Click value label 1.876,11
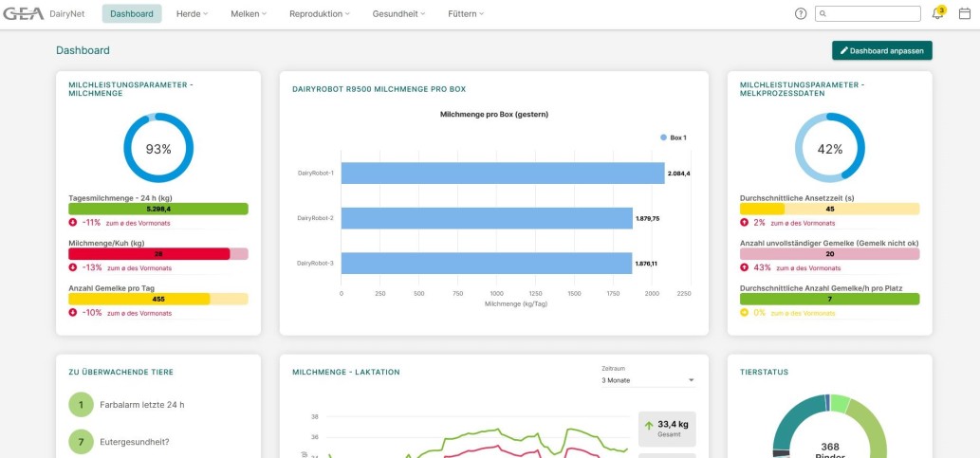980x458 pixels. coord(646,264)
